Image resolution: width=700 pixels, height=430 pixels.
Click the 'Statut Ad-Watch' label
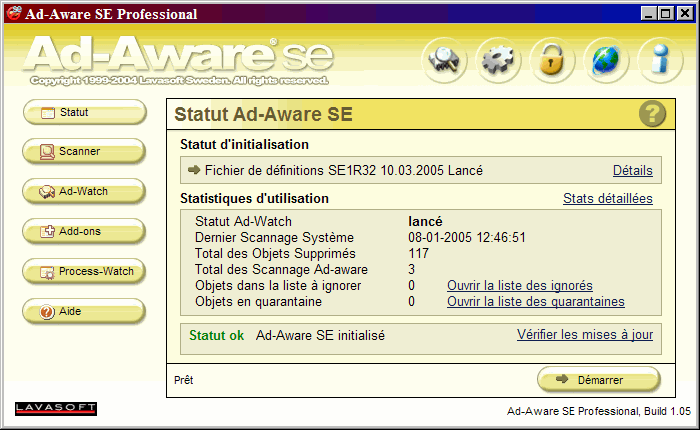point(243,221)
